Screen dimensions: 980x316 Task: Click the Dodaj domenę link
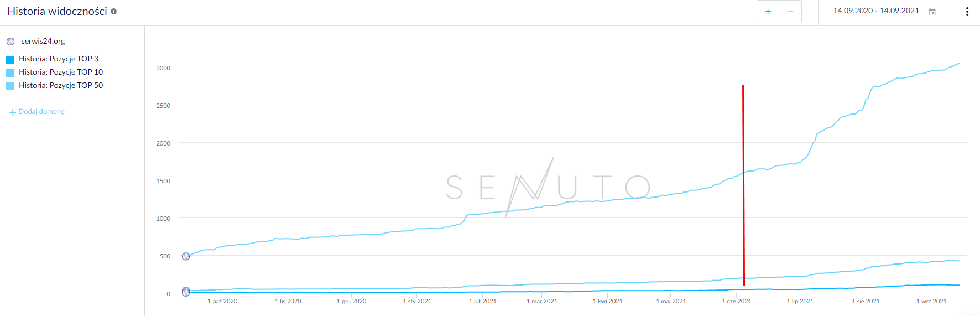[41, 112]
